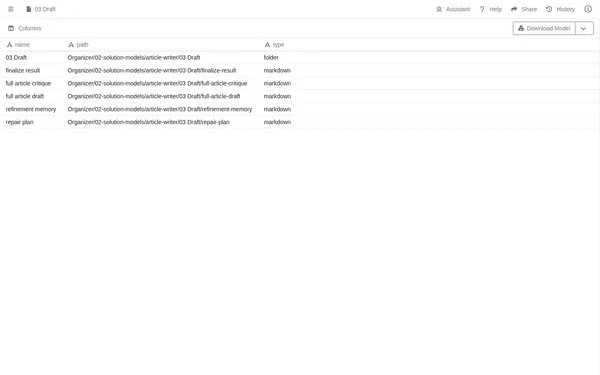This screenshot has width=600, height=375.
Task: Open the Assistant panel
Action: coord(453,9)
